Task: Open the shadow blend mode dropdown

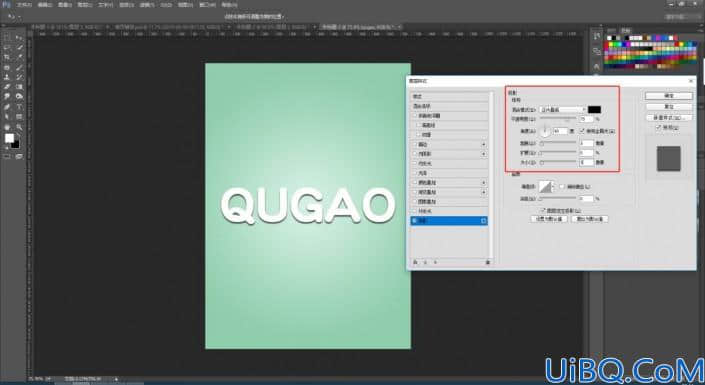Action: 562,110
